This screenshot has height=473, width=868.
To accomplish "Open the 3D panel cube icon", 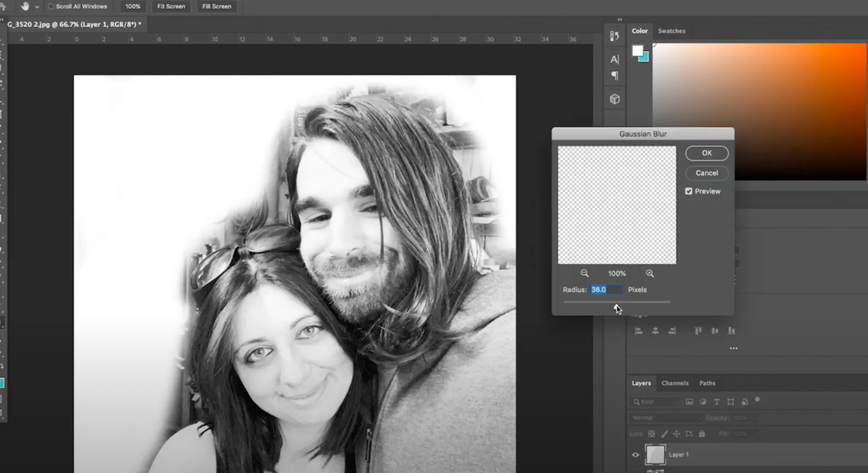I will point(614,99).
